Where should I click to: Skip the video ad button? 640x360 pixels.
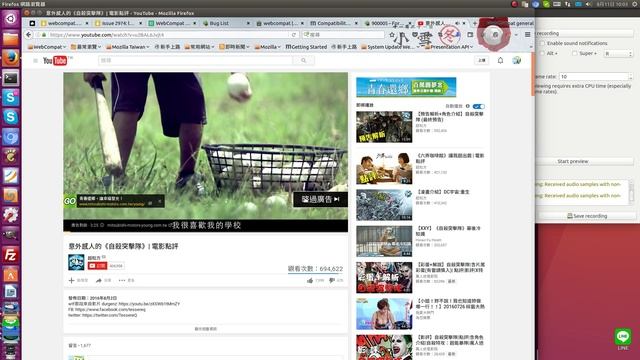(320, 199)
